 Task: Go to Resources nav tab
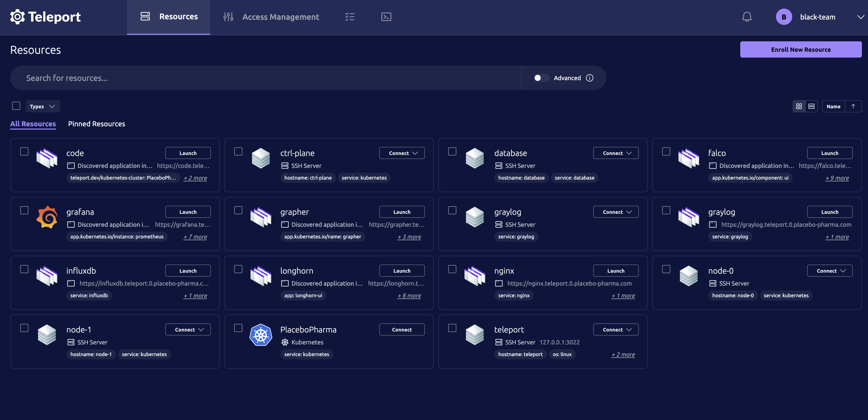click(169, 17)
